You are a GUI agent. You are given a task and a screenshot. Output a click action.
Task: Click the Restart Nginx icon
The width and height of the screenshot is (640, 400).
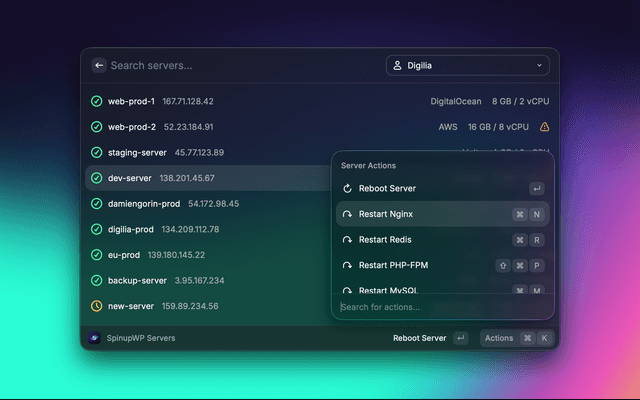click(347, 214)
